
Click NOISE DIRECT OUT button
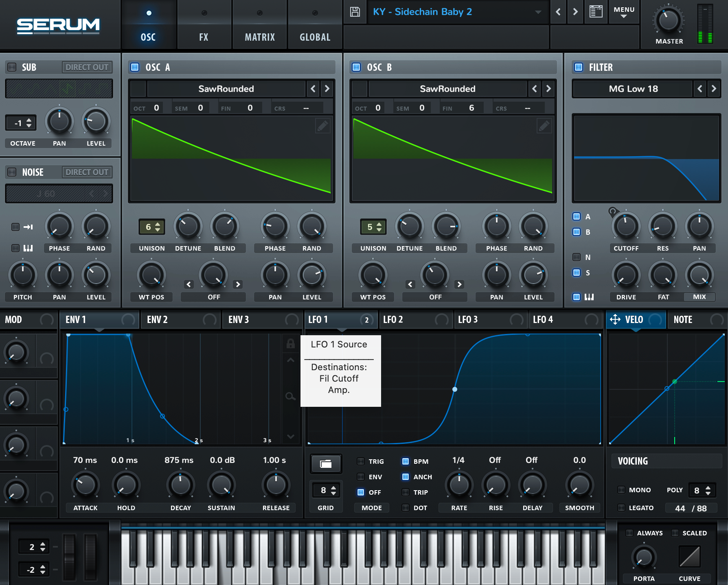coord(87,172)
